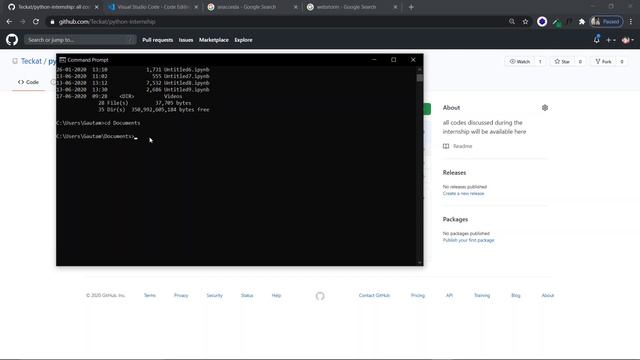Open the Teckat owner link
Screen dimensions: 640x360
click(31, 61)
